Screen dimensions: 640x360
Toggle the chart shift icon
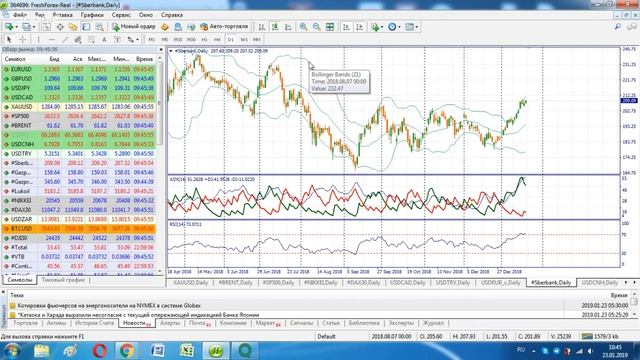360,27
